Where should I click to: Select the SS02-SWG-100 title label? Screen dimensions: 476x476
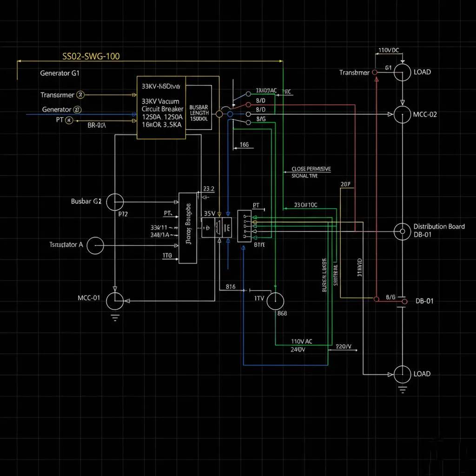pos(91,56)
